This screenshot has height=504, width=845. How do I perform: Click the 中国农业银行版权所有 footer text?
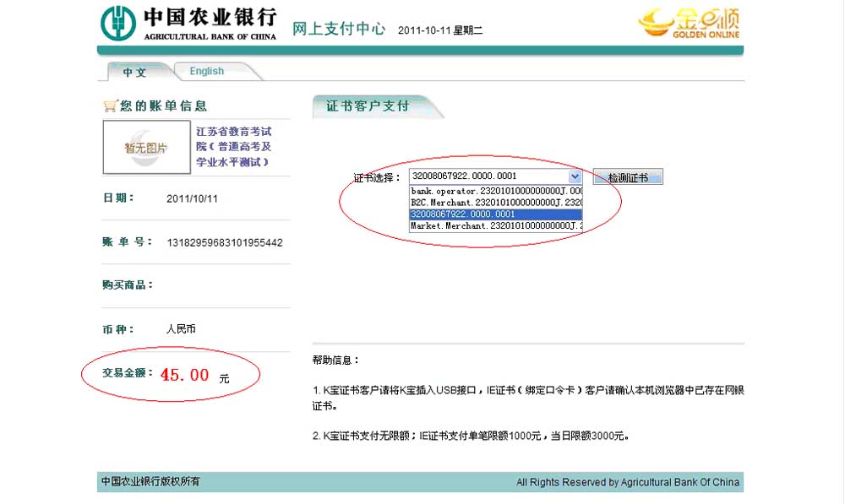150,482
